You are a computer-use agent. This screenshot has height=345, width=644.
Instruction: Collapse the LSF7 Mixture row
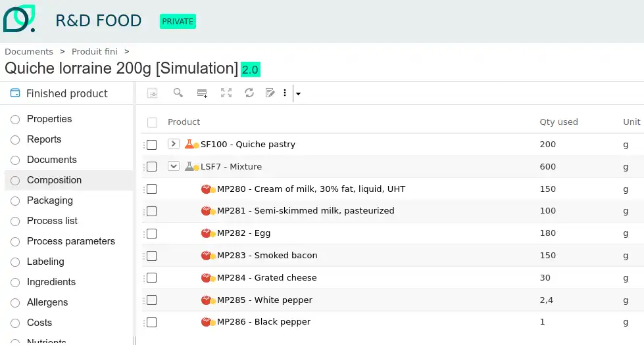coord(173,166)
